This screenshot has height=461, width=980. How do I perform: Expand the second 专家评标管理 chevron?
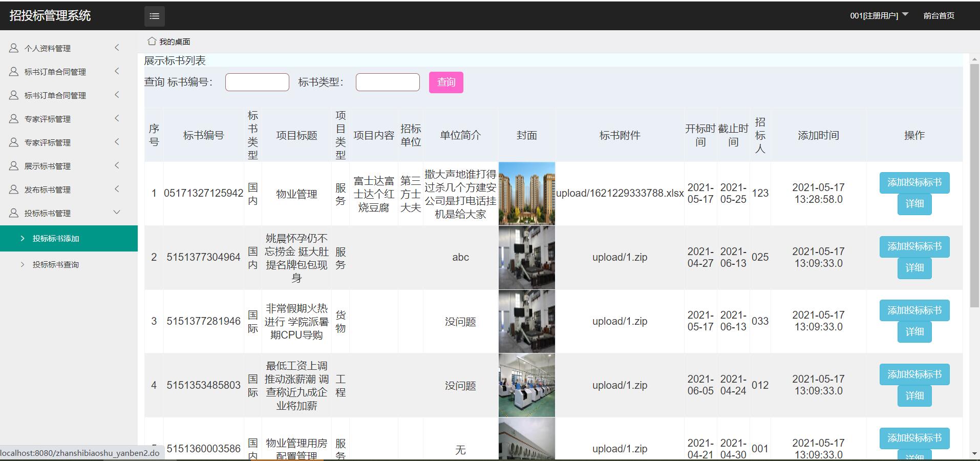(117, 142)
